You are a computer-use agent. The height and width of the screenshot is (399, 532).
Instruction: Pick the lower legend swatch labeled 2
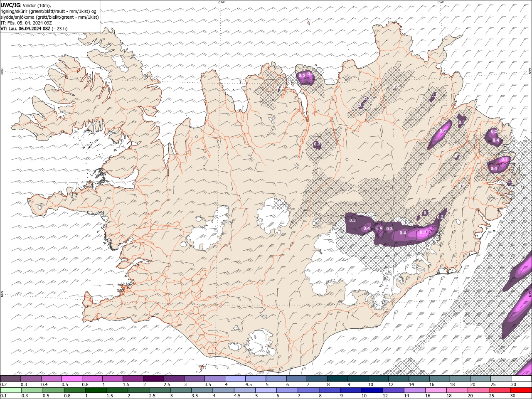coord(138,390)
